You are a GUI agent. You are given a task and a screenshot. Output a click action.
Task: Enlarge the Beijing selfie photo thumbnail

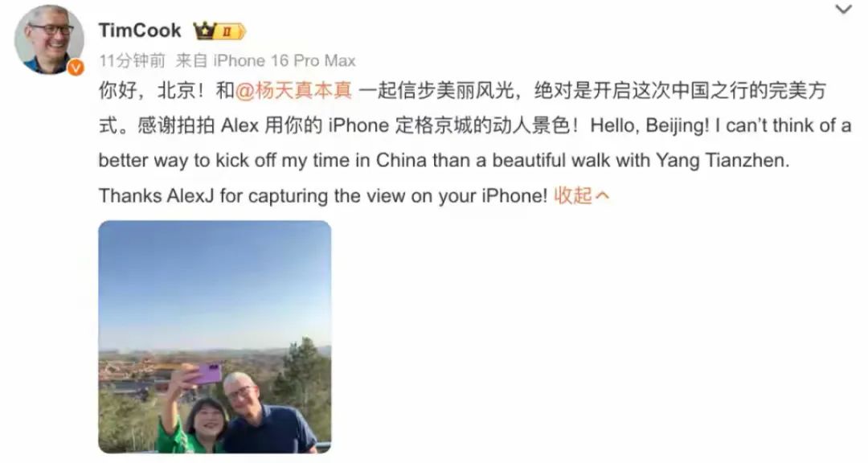coord(215,337)
